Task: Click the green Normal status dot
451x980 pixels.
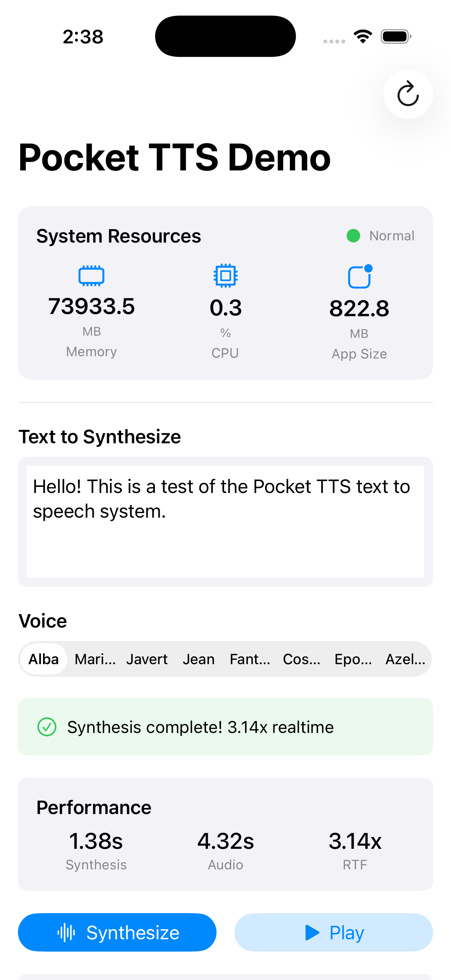Action: tap(353, 236)
